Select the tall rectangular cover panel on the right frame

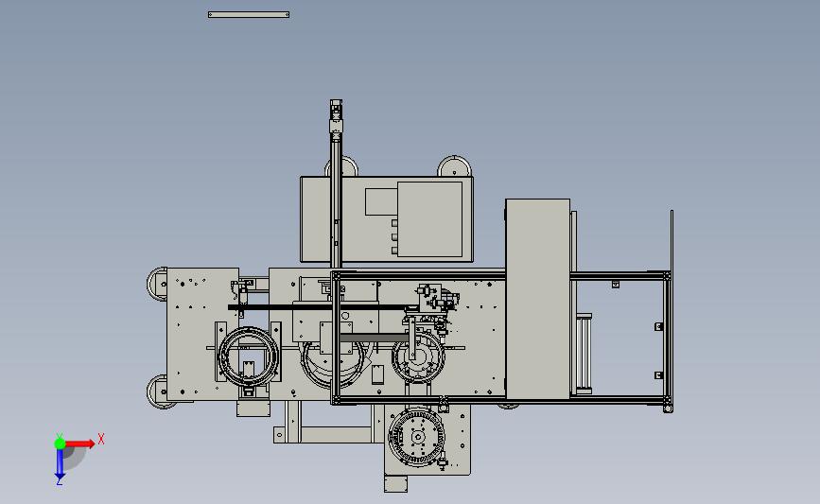pyautogui.click(x=537, y=299)
